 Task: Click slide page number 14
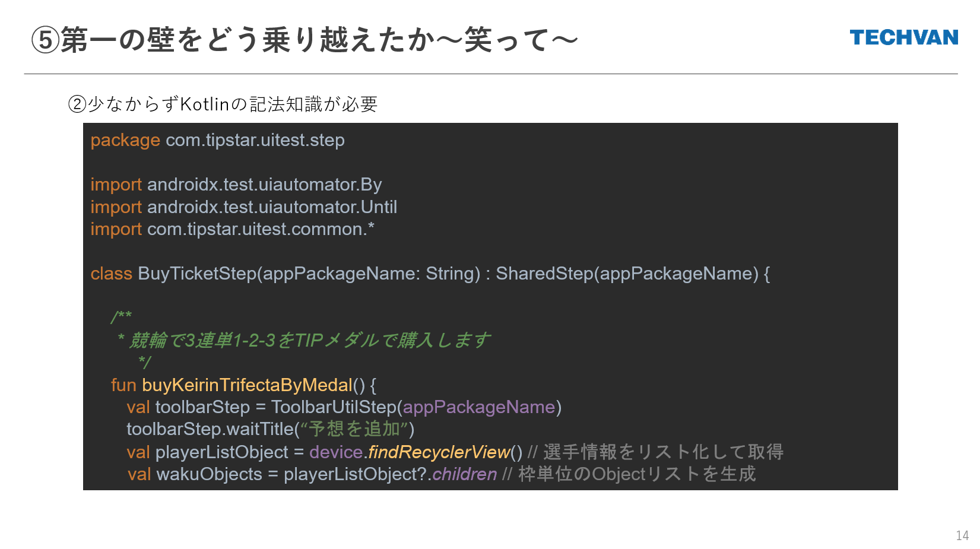tap(962, 535)
